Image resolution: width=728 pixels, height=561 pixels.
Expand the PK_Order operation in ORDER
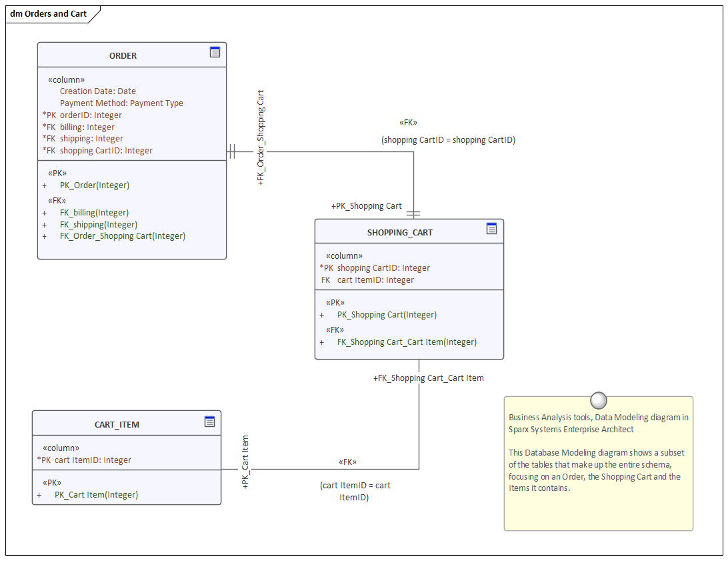[44, 185]
